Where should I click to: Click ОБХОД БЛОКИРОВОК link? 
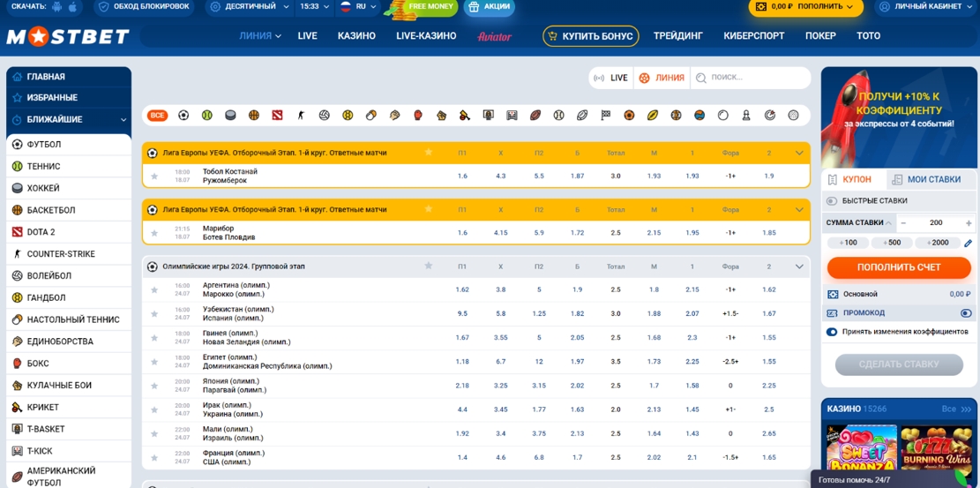point(144,7)
